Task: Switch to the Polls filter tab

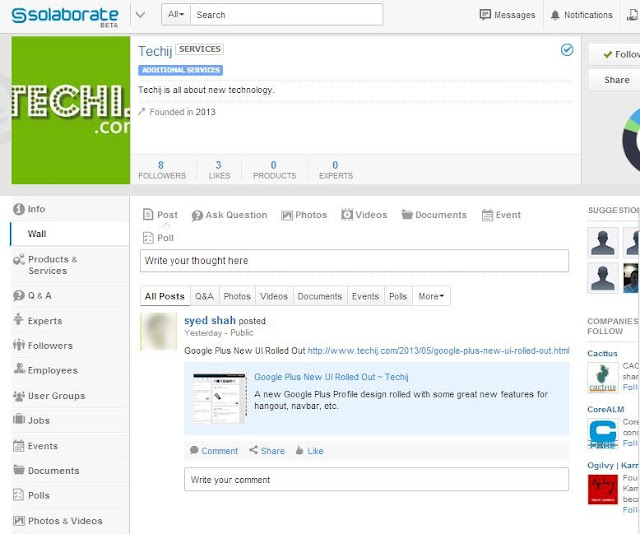Action: pyautogui.click(x=398, y=296)
